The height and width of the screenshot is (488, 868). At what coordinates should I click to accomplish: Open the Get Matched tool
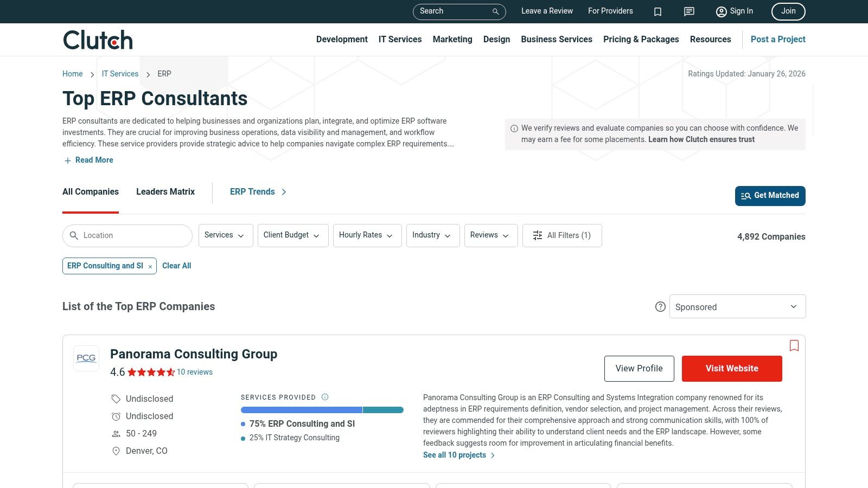click(770, 196)
